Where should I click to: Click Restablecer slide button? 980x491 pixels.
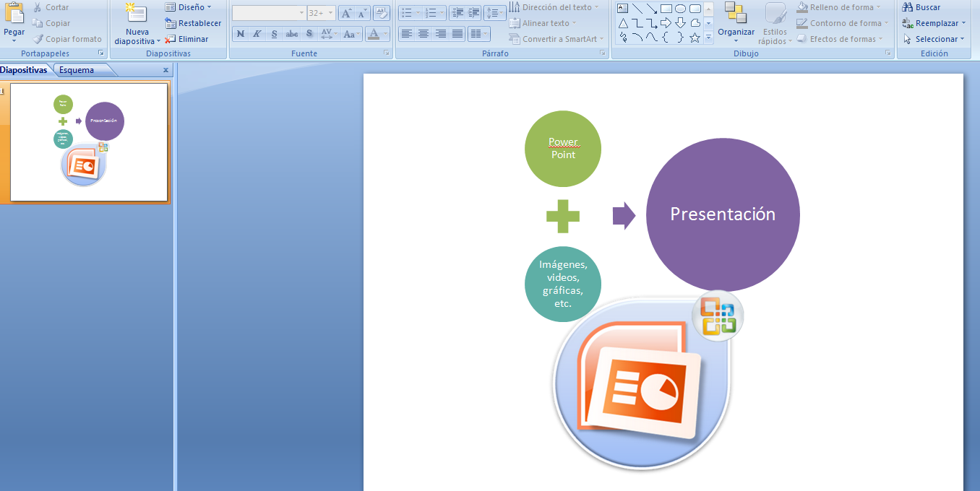pos(193,23)
